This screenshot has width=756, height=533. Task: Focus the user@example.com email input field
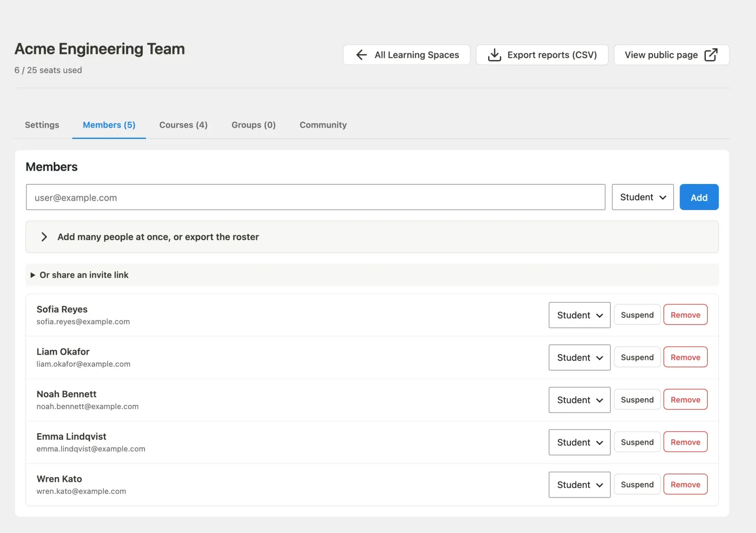tap(316, 197)
